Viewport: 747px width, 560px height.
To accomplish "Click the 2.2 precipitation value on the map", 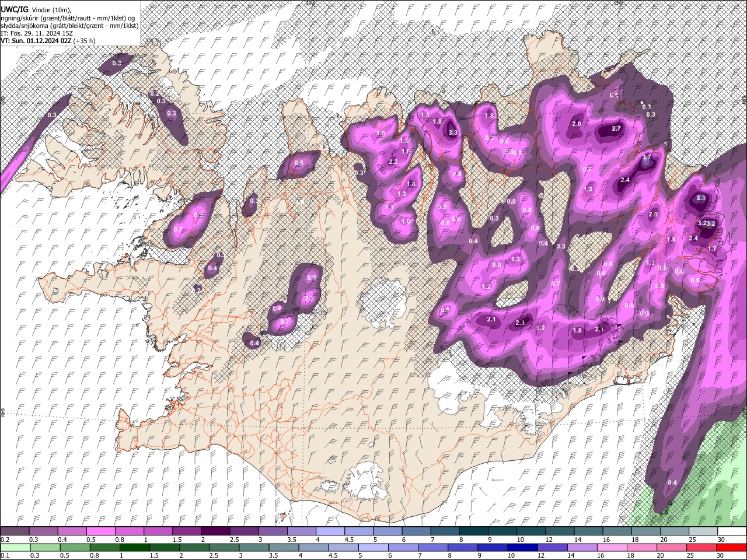I will click(x=393, y=162).
